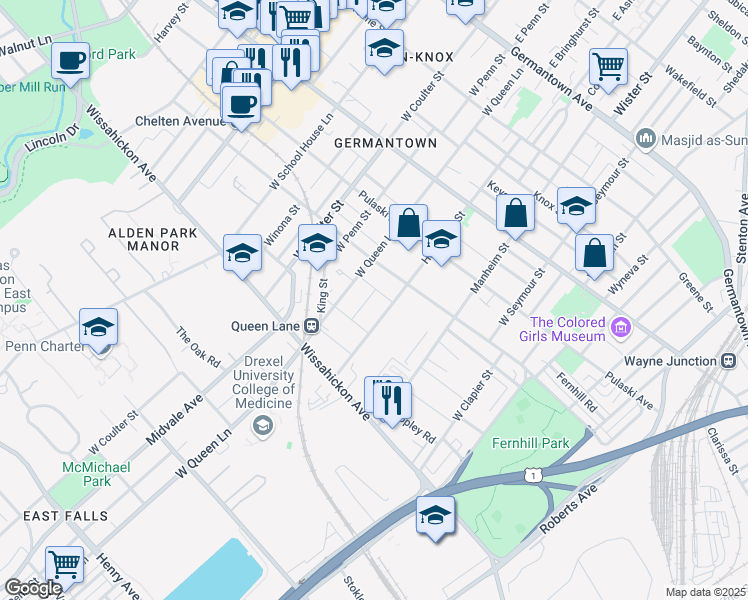Click the shopping bag marker above Manheim St

[515, 216]
